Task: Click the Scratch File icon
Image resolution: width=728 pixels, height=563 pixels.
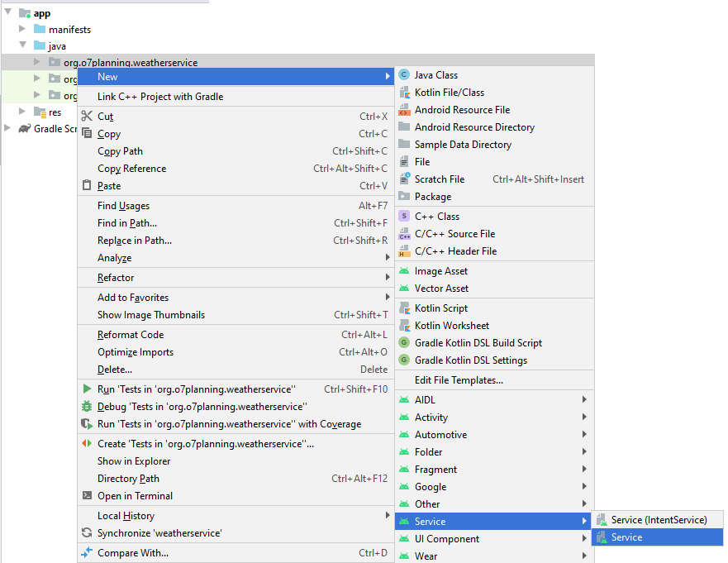Action: (x=404, y=179)
